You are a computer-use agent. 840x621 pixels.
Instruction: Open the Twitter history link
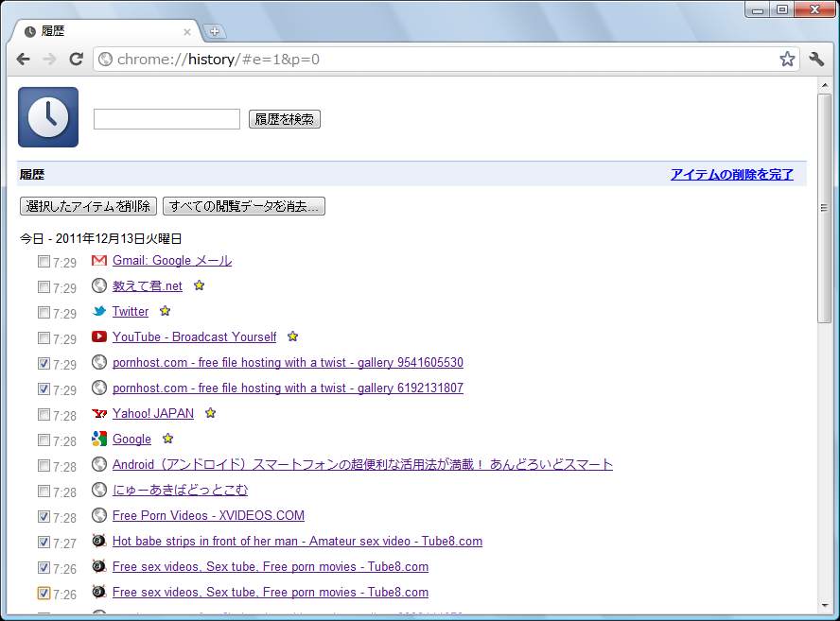(x=131, y=312)
